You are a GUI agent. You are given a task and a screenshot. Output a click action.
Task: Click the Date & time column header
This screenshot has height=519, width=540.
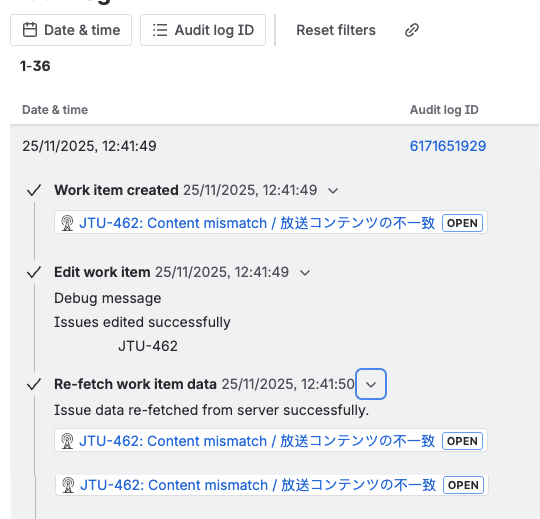pos(55,110)
